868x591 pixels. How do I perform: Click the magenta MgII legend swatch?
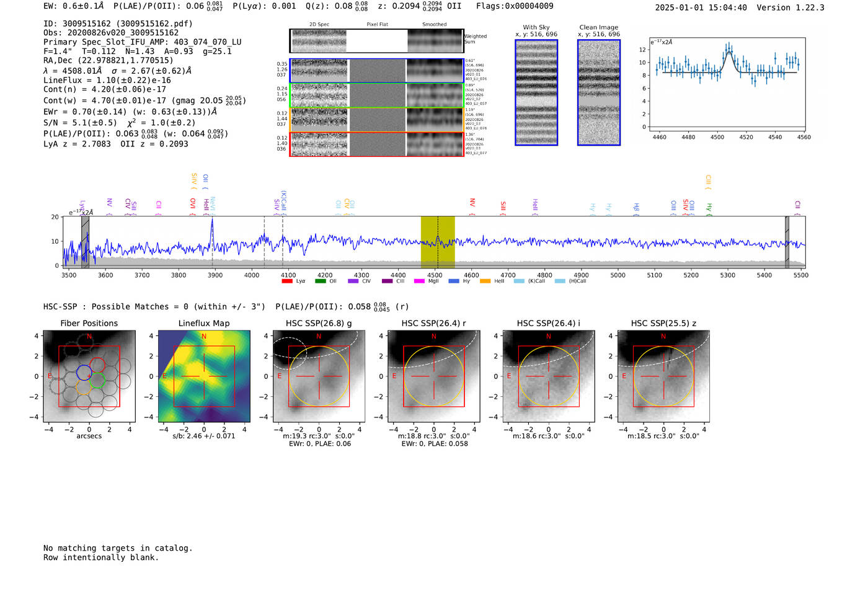(420, 281)
